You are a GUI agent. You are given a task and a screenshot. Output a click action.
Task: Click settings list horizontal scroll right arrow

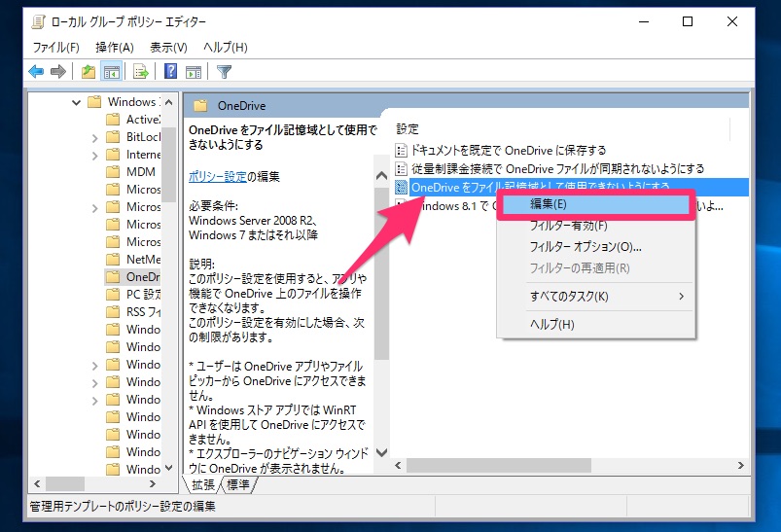click(741, 465)
